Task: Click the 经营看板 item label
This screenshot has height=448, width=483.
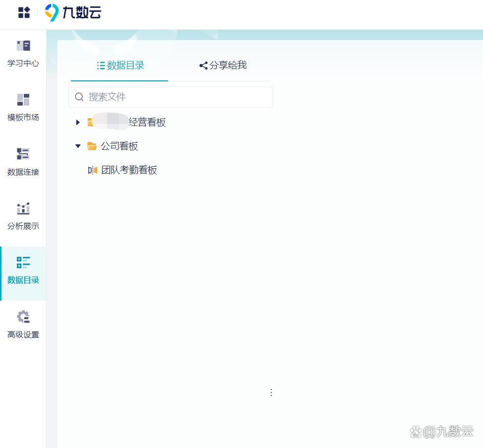Action: pos(148,122)
